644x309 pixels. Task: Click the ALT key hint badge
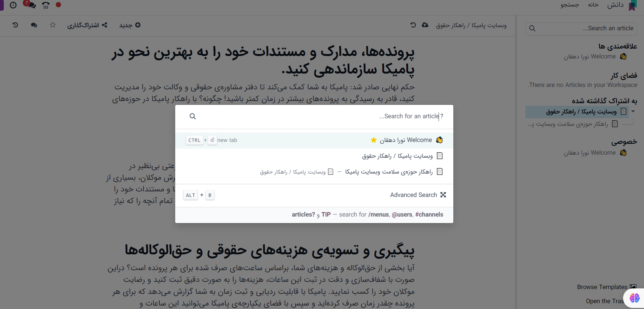coord(191,195)
